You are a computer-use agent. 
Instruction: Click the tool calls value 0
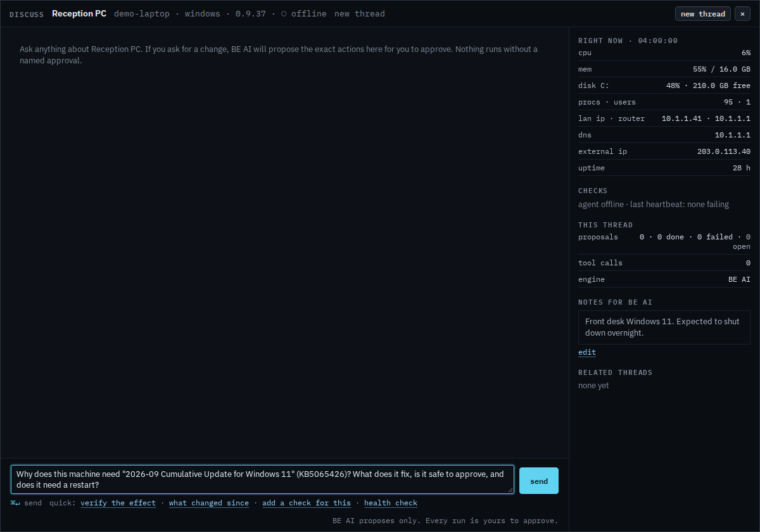pos(748,263)
